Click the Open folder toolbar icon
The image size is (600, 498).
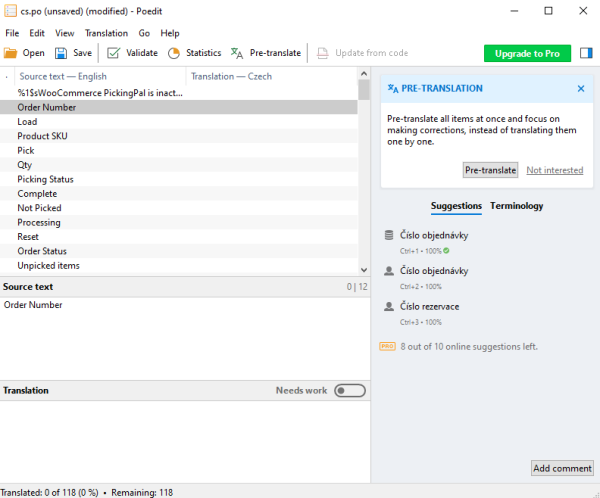[12, 53]
